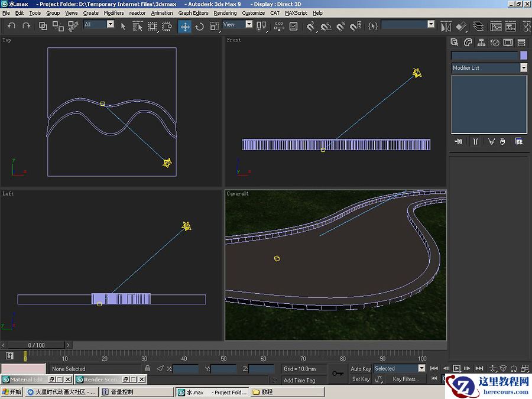The width and height of the screenshot is (532, 399).
Task: Activate the Select and Move tool
Action: [x=185, y=26]
